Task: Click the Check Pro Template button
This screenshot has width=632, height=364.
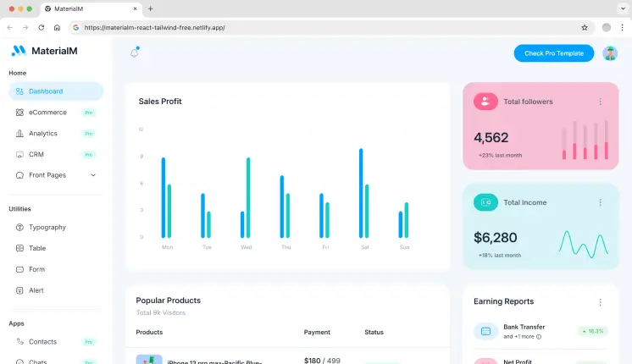Action: click(x=554, y=53)
